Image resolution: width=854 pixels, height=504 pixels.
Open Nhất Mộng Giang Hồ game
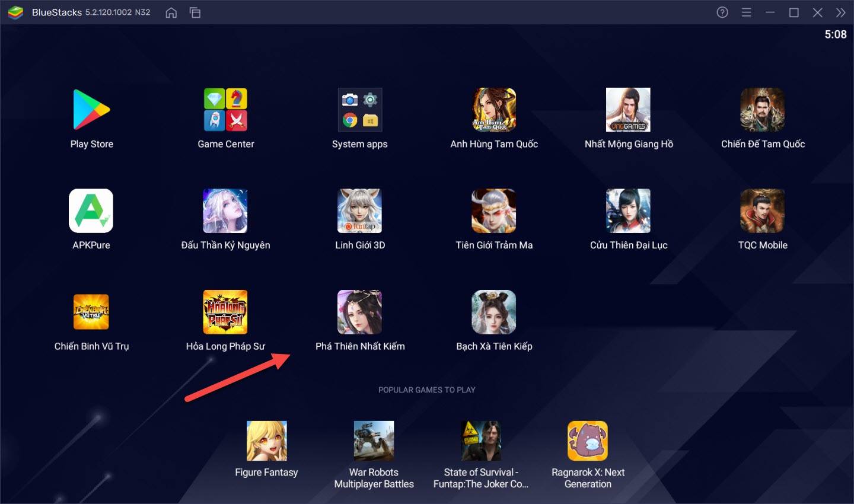[628, 110]
